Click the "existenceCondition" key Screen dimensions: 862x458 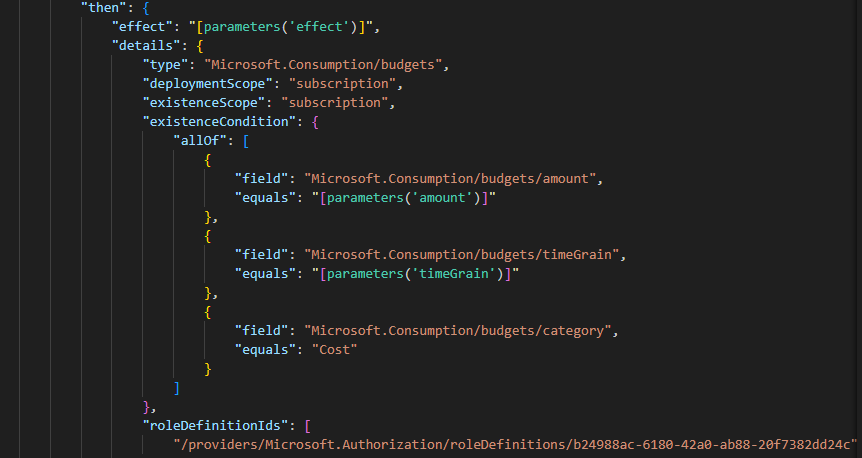pos(219,122)
